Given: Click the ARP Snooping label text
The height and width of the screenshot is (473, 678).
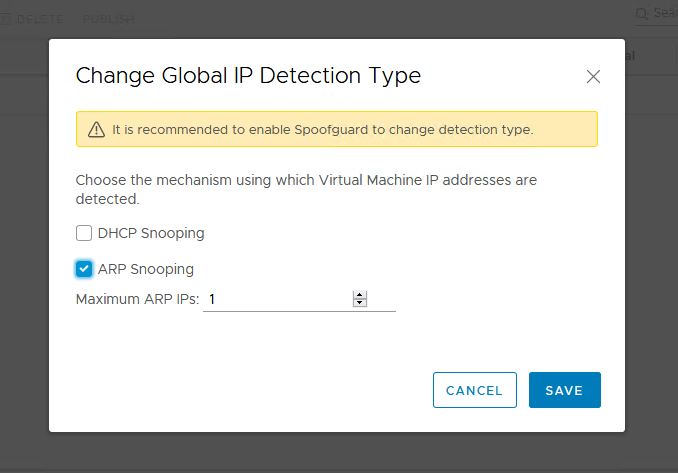Looking at the screenshot, I should (x=146, y=269).
